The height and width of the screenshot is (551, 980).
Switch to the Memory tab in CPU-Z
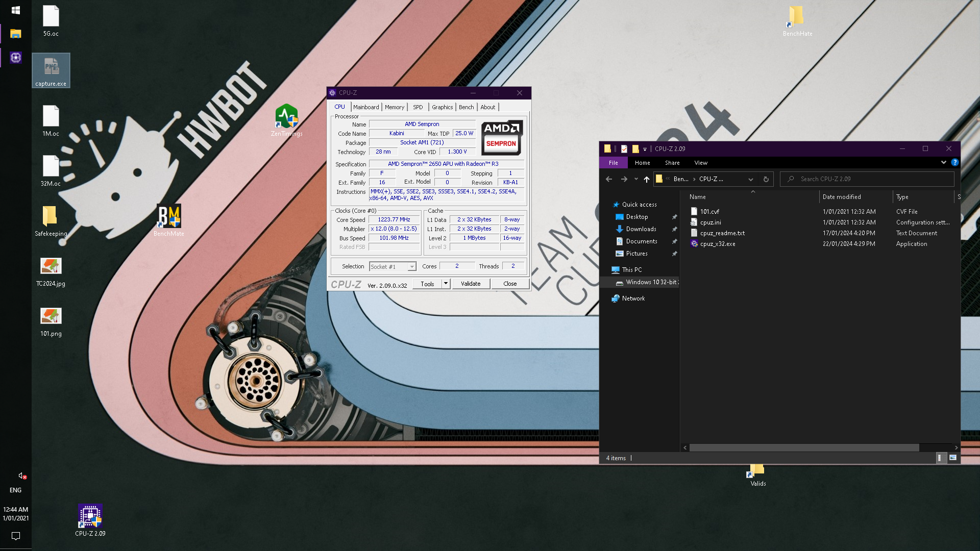[x=395, y=107]
